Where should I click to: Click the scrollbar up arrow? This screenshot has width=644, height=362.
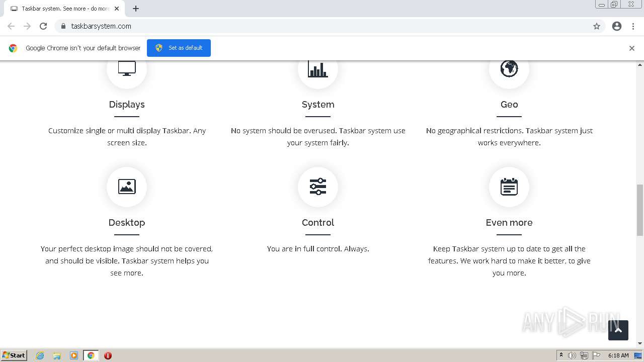pyautogui.click(x=640, y=64)
